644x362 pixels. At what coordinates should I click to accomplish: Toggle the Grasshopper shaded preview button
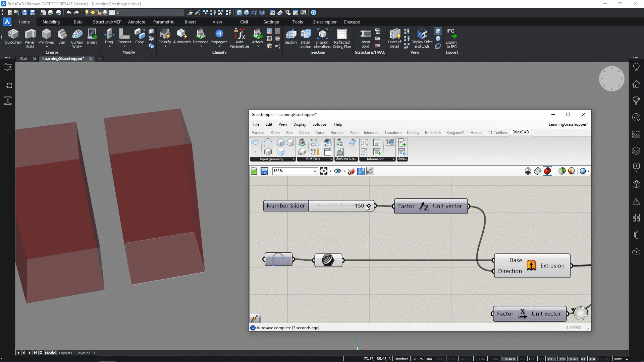click(x=547, y=171)
